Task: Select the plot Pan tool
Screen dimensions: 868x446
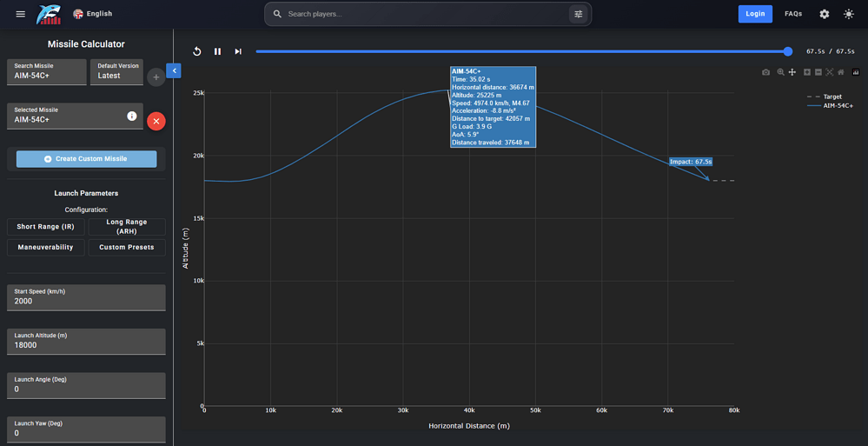Action: [x=792, y=72]
